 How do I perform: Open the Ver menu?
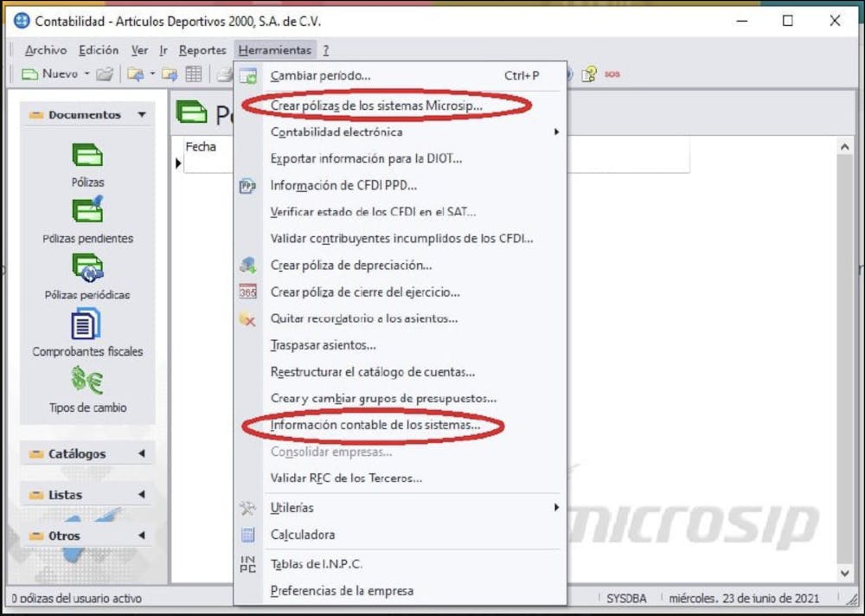tap(139, 50)
